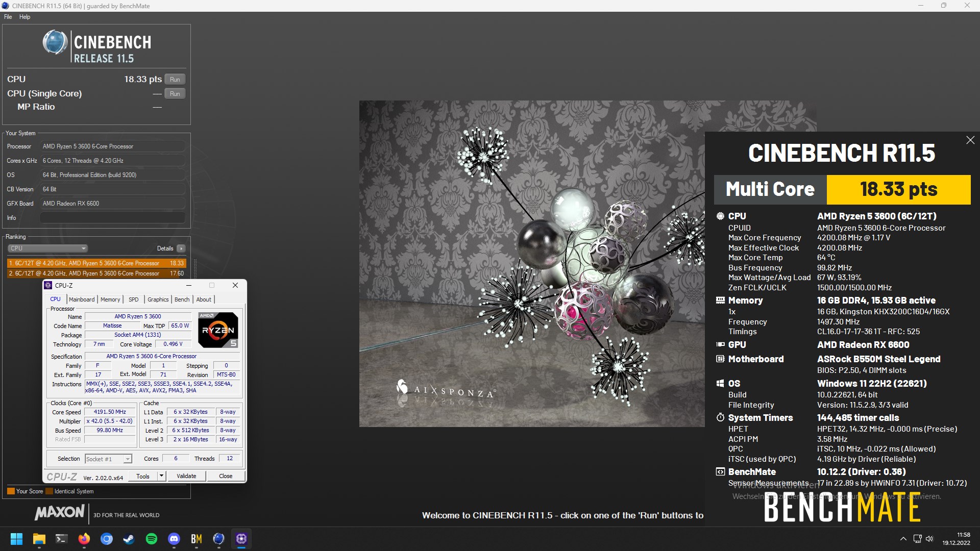Open Discord from the taskbar
This screenshot has width=980, height=551.
pos(174,539)
